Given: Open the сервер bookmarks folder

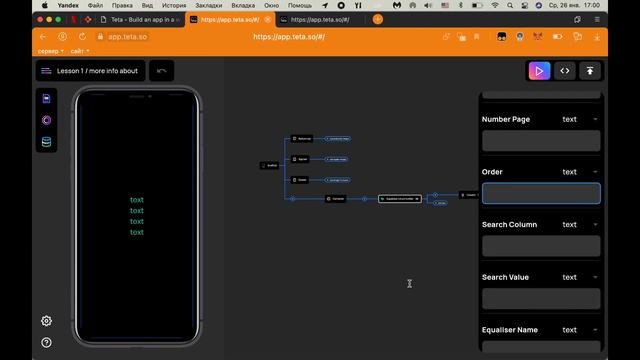Looking at the screenshot, I should [50, 51].
